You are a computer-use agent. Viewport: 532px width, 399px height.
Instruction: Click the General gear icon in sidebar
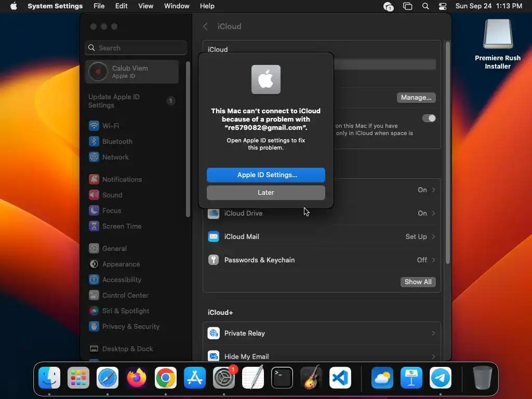click(x=94, y=248)
